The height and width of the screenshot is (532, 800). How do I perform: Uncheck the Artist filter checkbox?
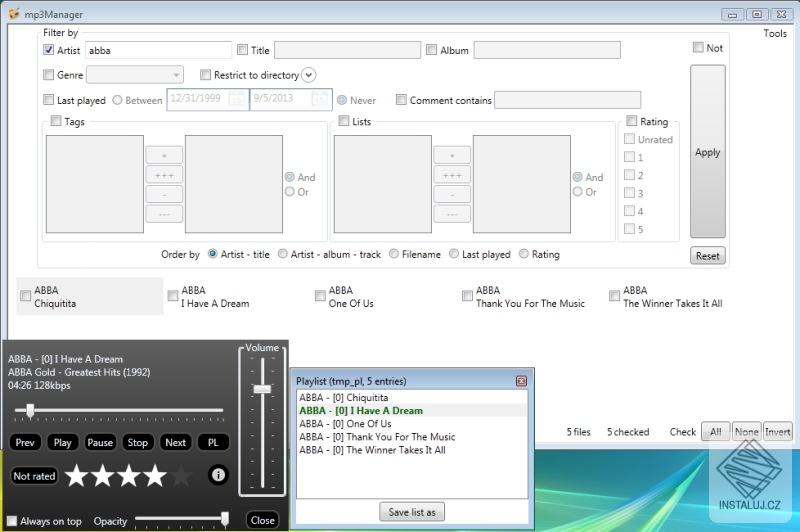tap(49, 50)
